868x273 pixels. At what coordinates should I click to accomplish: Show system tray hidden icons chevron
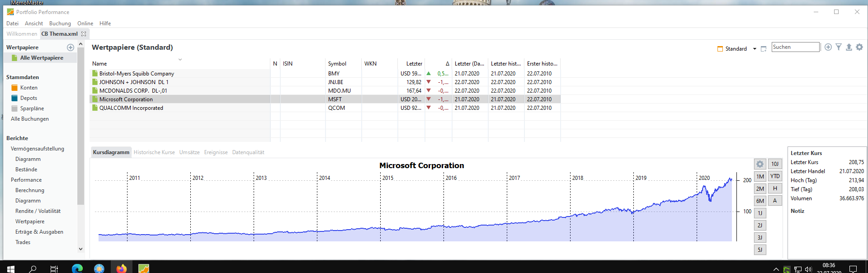(776, 269)
